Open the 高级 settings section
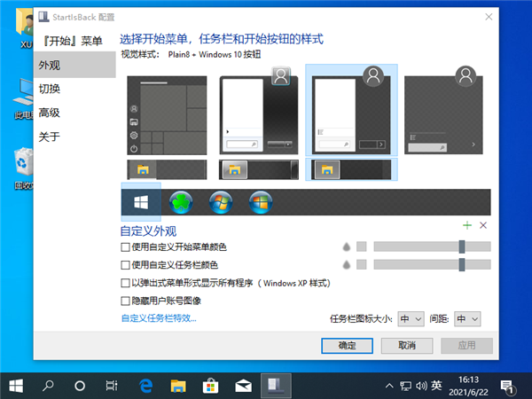The image size is (532, 399). tap(50, 113)
